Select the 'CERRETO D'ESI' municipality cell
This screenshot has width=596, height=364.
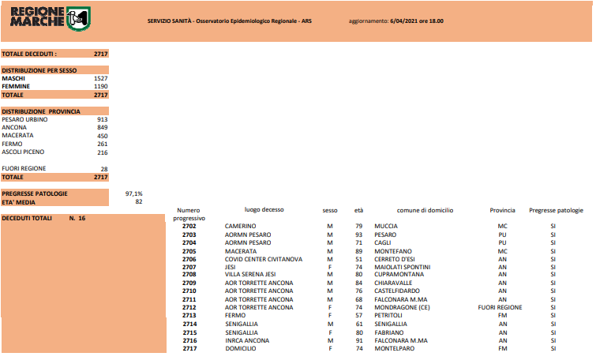tap(395, 260)
